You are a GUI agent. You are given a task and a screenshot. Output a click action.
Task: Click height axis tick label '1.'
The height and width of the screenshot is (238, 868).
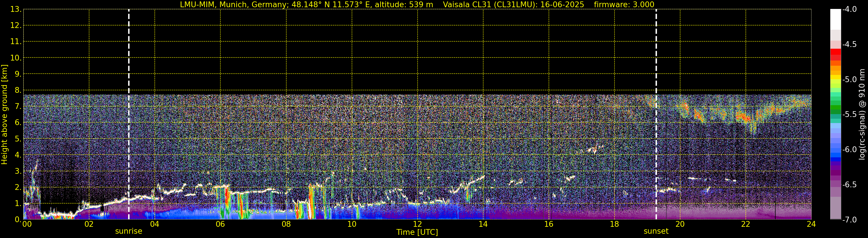point(18,204)
